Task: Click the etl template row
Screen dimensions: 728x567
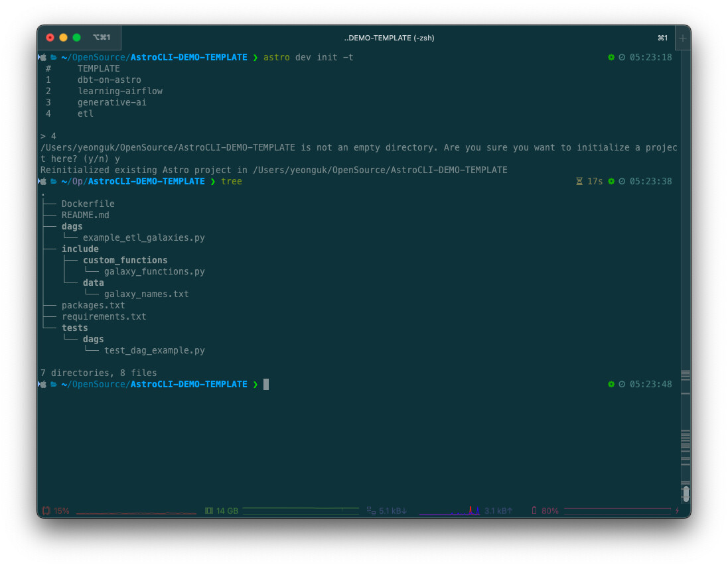Action: point(86,113)
